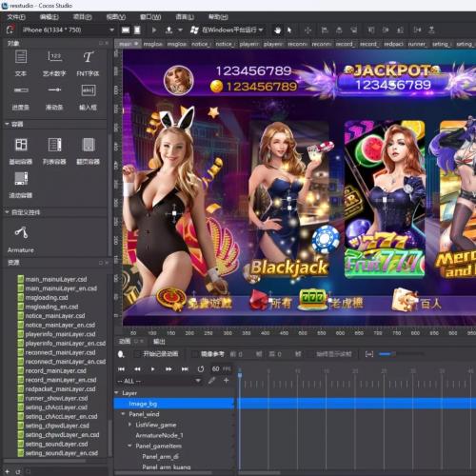476x476 pixels.
Task: Open the 项目 Project menu
Action: pyautogui.click(x=83, y=17)
